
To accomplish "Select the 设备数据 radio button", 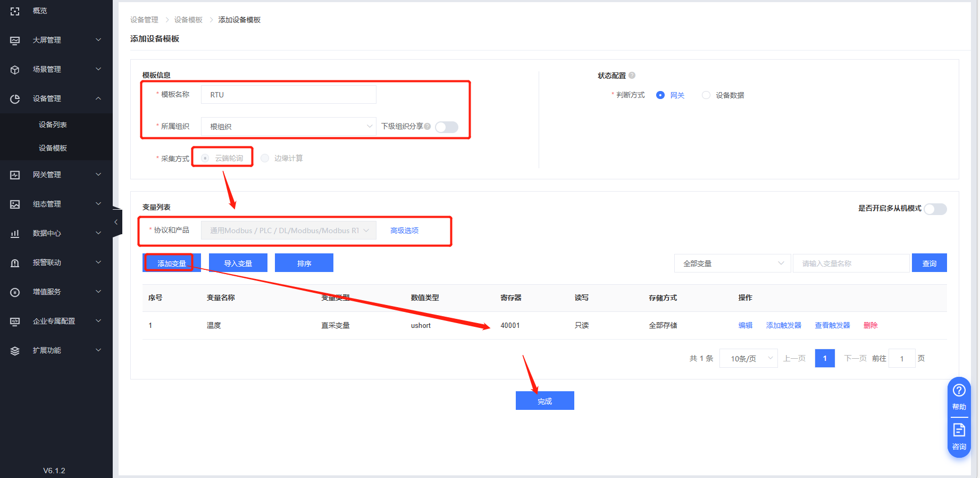I will [x=706, y=95].
